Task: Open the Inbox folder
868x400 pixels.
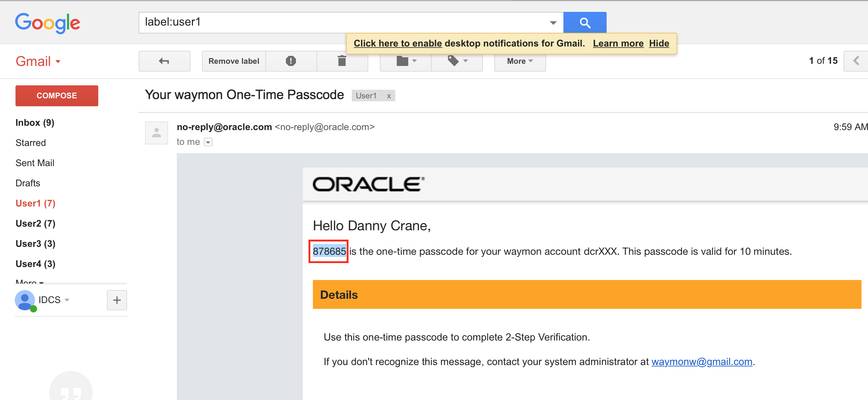Action: click(x=35, y=123)
